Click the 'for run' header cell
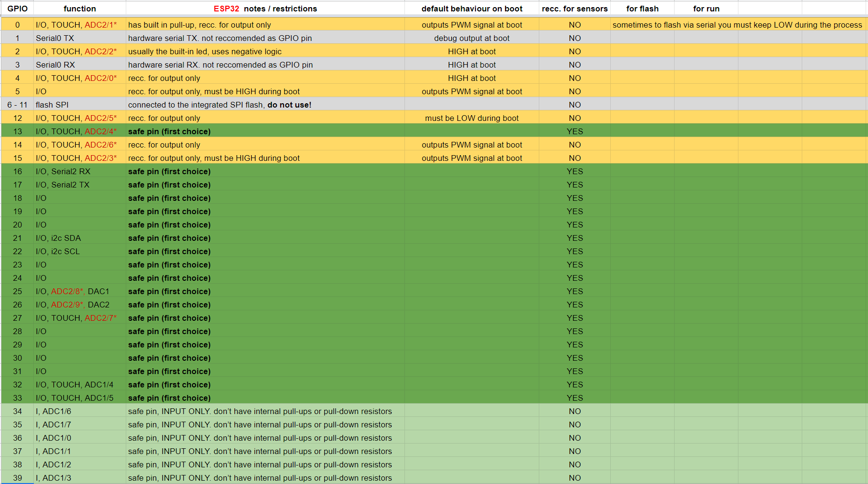The height and width of the screenshot is (484, 868). click(706, 9)
